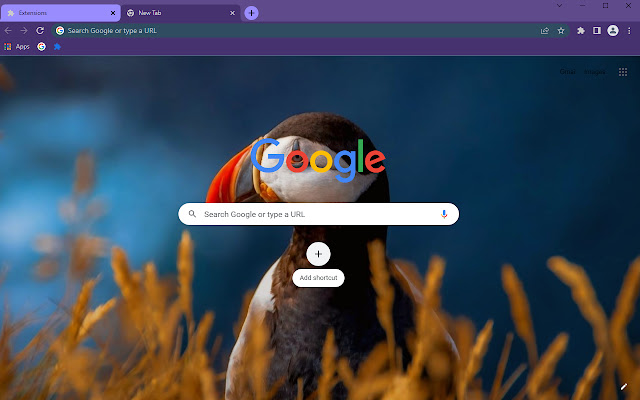Bookmark this tab with the star icon
Screen dimensions: 640x400
[x=561, y=31]
